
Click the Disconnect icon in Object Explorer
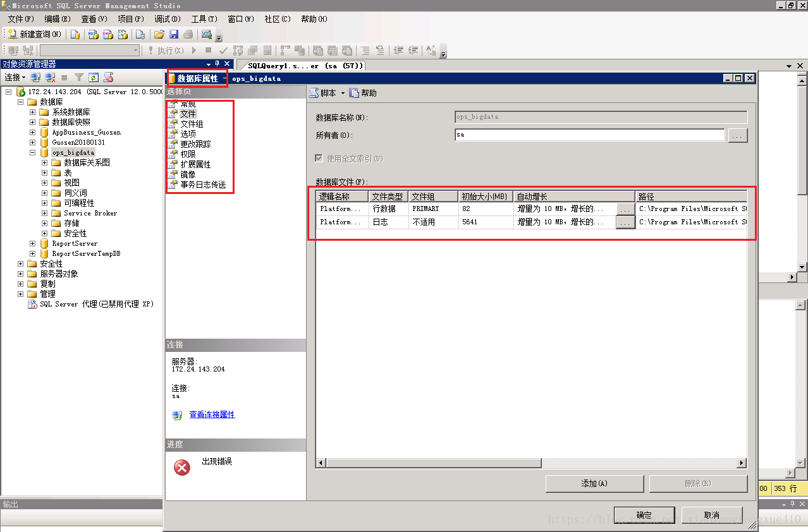(50, 77)
